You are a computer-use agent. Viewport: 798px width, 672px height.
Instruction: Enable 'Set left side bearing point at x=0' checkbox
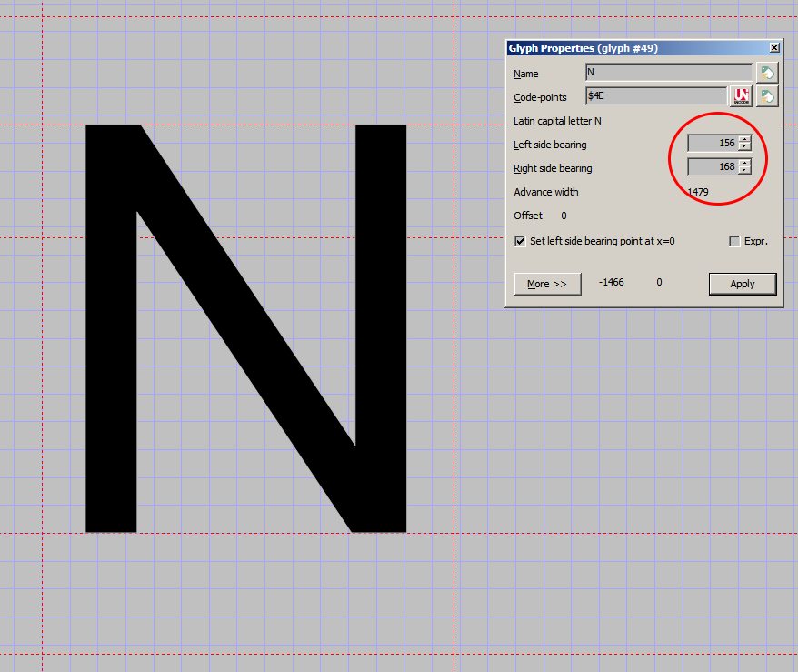(520, 241)
